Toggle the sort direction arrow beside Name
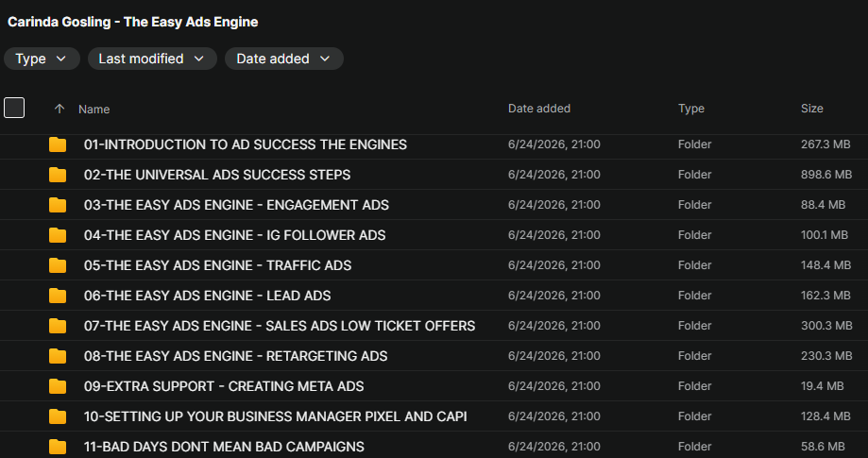Viewport: 868px width, 458px height. [x=60, y=109]
